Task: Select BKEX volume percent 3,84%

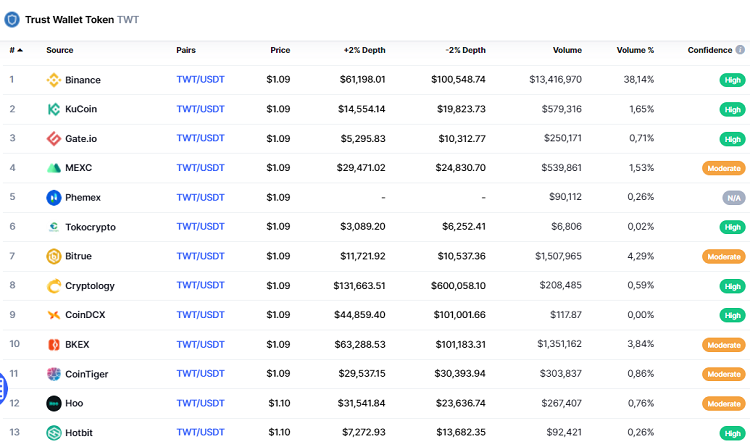Action: pyautogui.click(x=640, y=344)
